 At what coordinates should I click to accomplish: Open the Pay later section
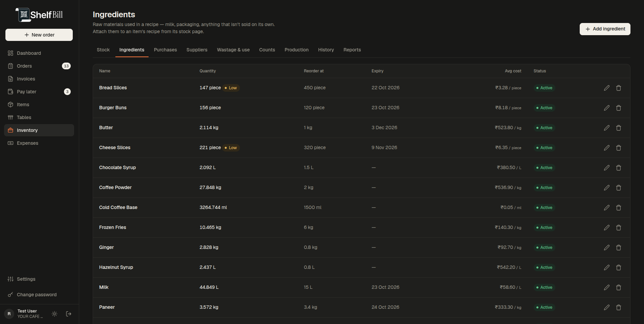pos(39,92)
